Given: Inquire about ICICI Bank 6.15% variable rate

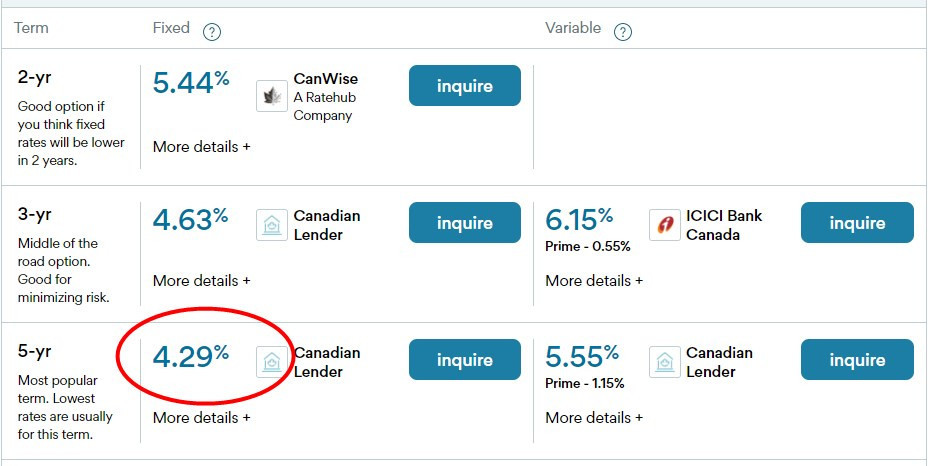Looking at the screenshot, I should (857, 223).
